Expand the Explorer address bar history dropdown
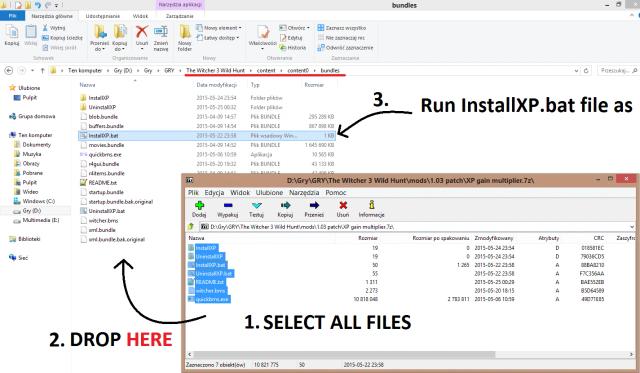This screenshot has width=640, height=373. (x=576, y=71)
